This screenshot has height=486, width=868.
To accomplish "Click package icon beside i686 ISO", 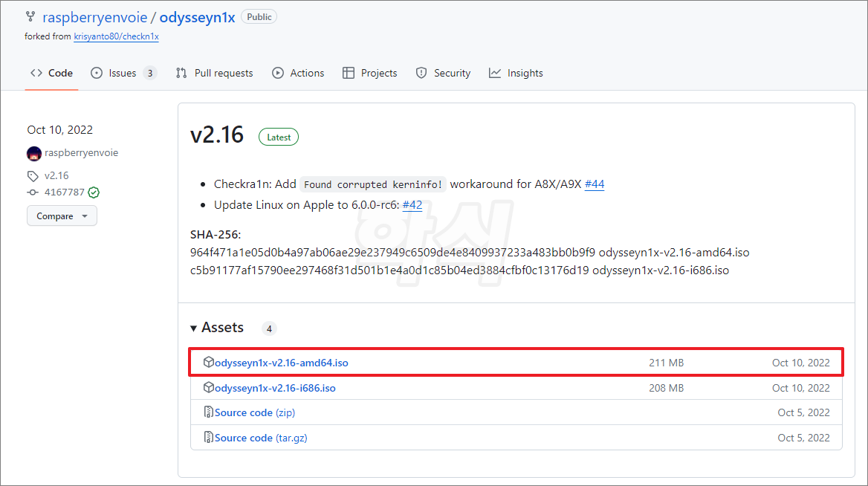I will coord(208,387).
